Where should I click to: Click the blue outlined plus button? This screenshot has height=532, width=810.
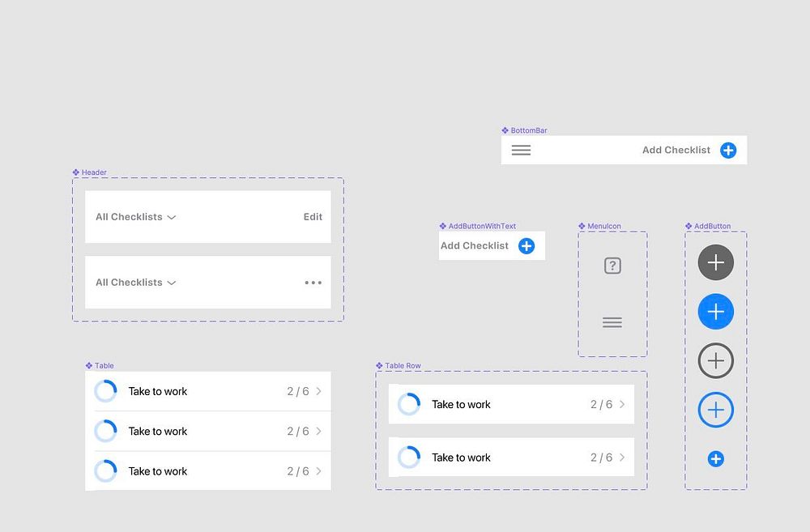point(716,410)
